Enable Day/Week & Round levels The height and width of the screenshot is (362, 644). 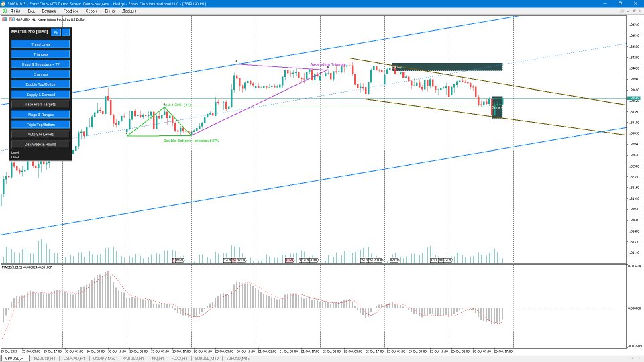pyautogui.click(x=41, y=145)
